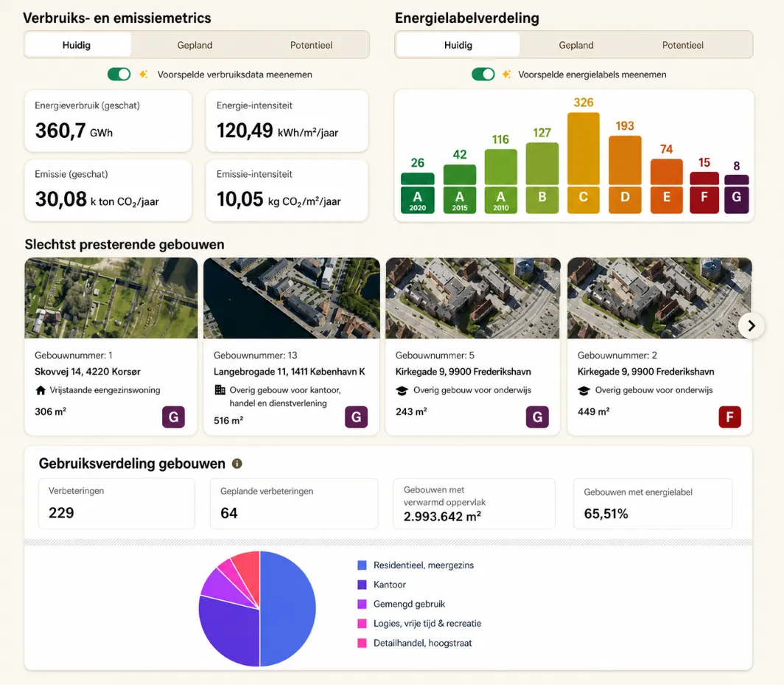Click address Skovvej 14, 4220 Korsør

(x=88, y=372)
